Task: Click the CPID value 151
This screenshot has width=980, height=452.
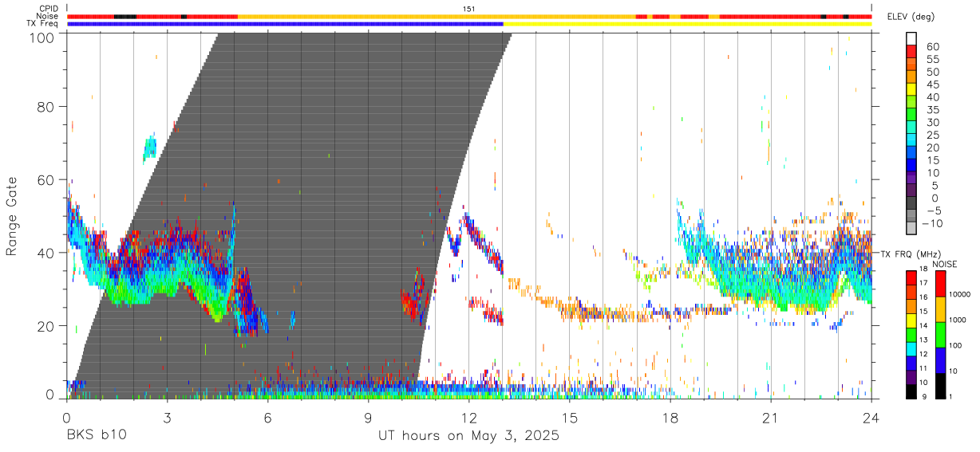Action: pos(469,8)
